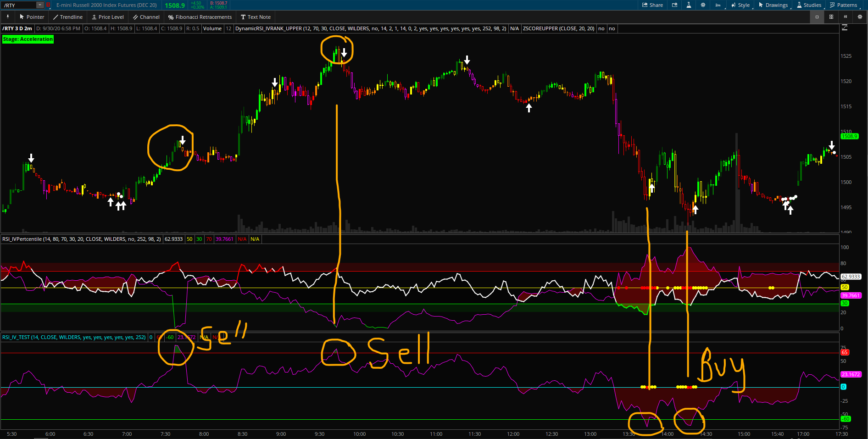Click the red symbol link color indicator
This screenshot has width=868, height=439.
(x=48, y=5)
